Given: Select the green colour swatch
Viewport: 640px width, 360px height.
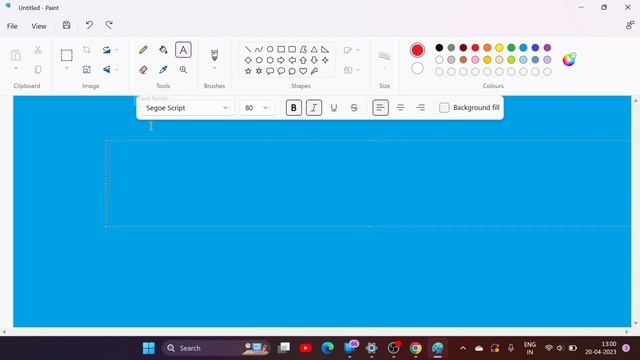Looking at the screenshot, I should coord(511,48).
